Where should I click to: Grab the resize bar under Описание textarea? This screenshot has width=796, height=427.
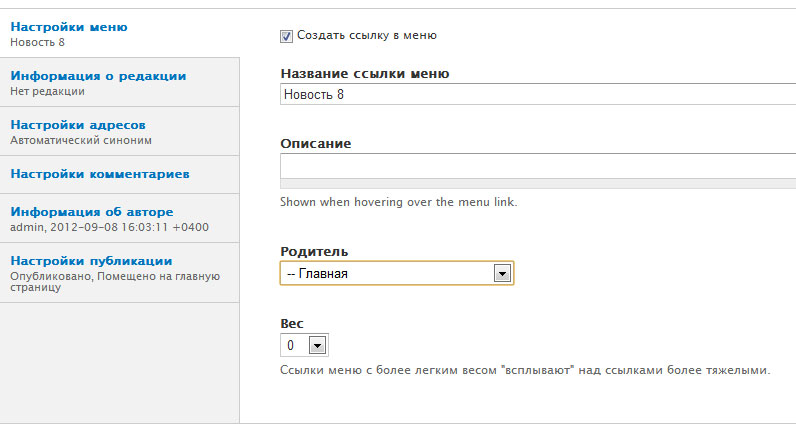click(x=538, y=184)
